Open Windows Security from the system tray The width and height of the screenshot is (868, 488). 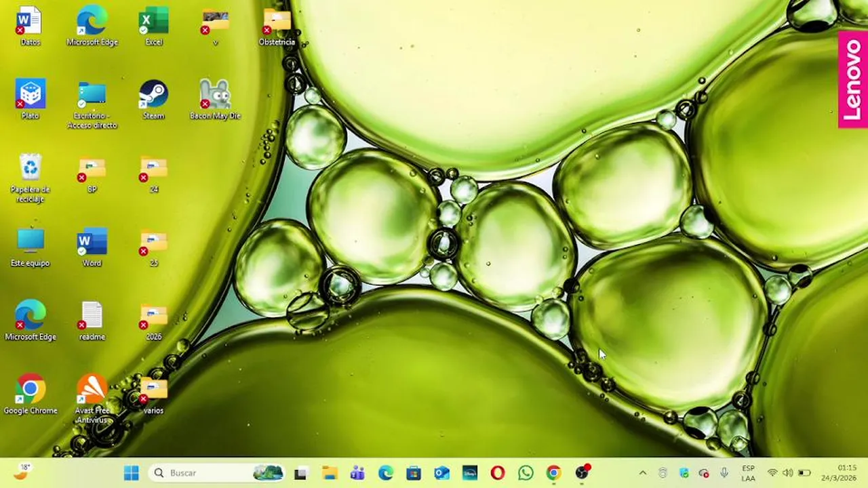coord(684,473)
